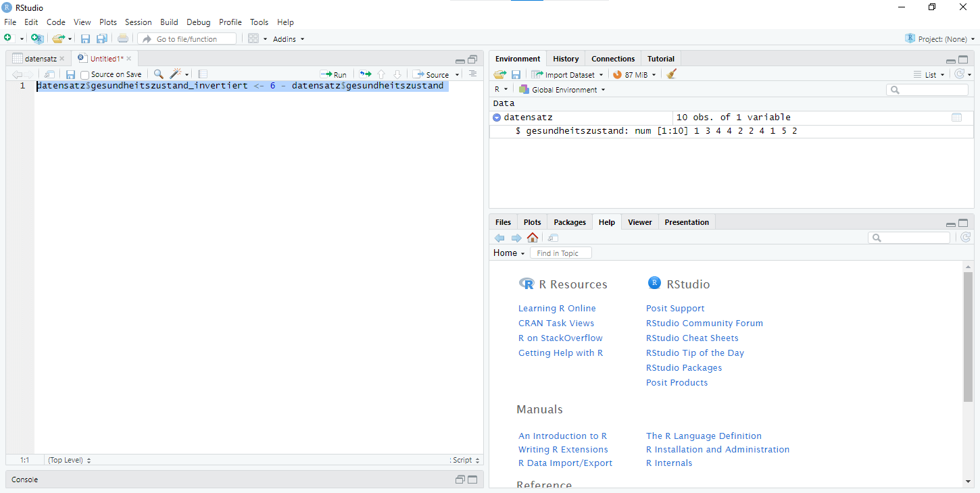Switch to the Connections tab

coord(613,59)
